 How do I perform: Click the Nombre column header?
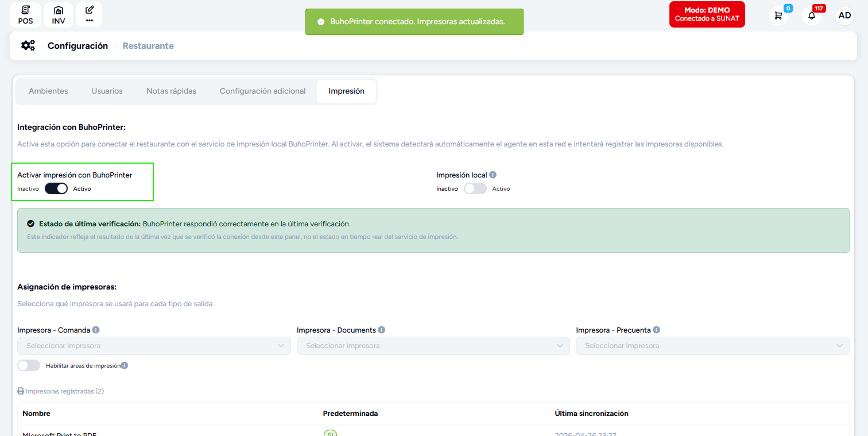coord(36,414)
